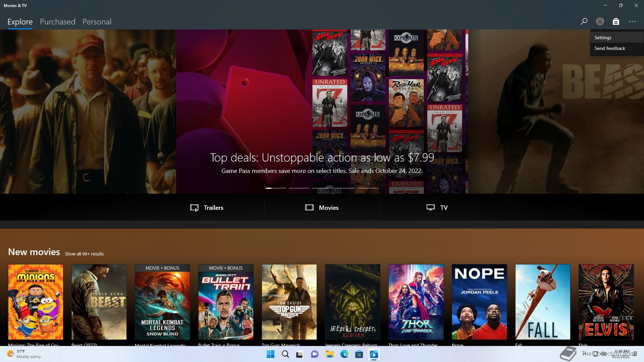
Task: Show next banner with Beast image
Action: click(556, 112)
